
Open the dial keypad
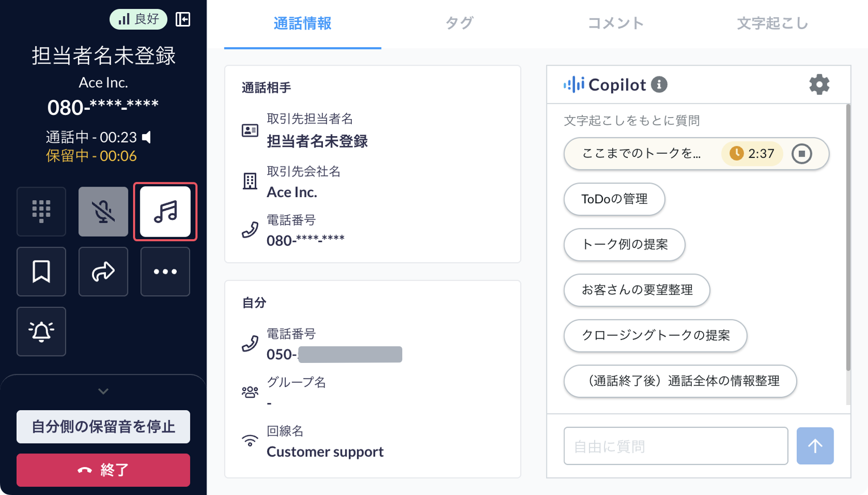41,212
